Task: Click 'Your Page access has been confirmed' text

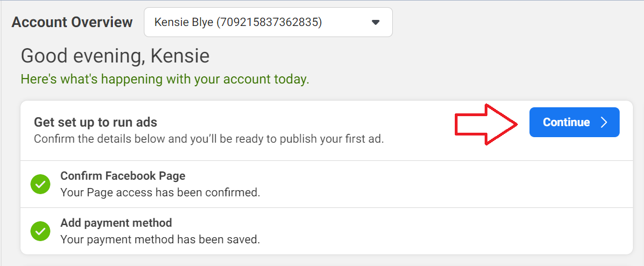Action: 160,192
